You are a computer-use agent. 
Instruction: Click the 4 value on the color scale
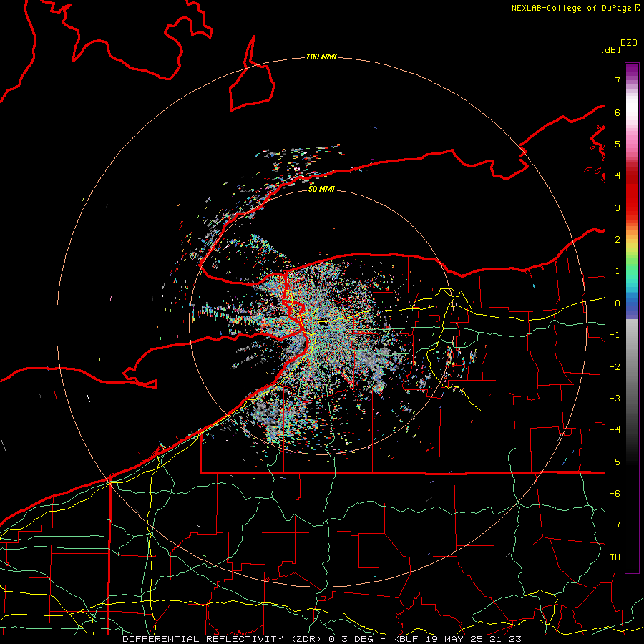tap(618, 176)
